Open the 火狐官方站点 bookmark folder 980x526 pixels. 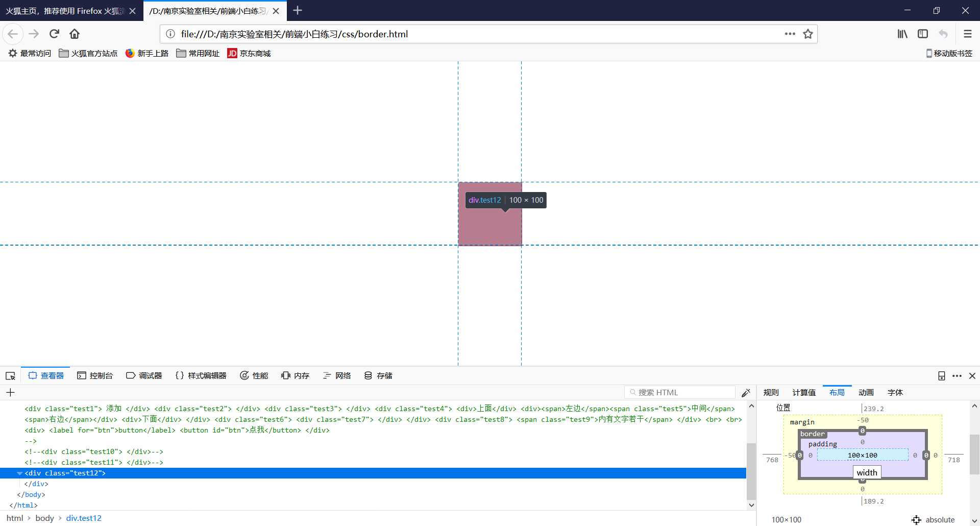[88, 53]
